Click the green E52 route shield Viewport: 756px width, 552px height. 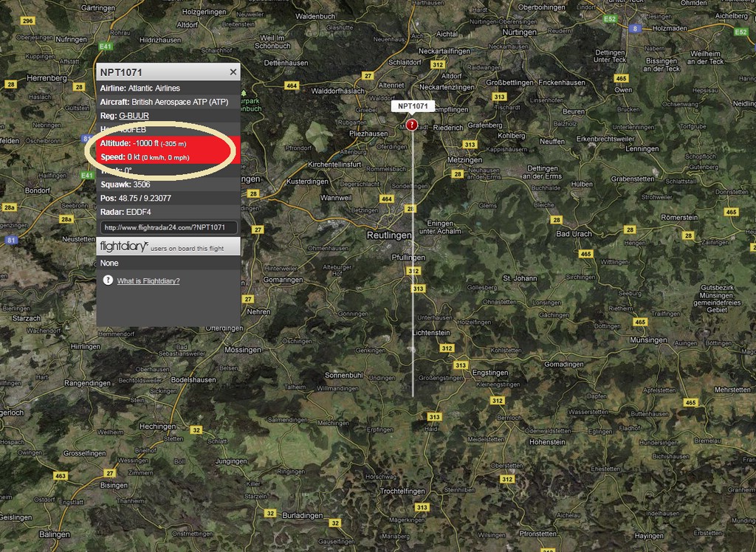tap(610, 18)
